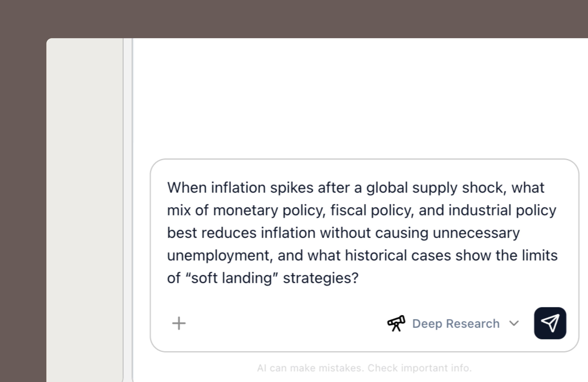The height and width of the screenshot is (382, 588).
Task: Expand the Deep Research chevron dropdown
Action: coord(514,323)
